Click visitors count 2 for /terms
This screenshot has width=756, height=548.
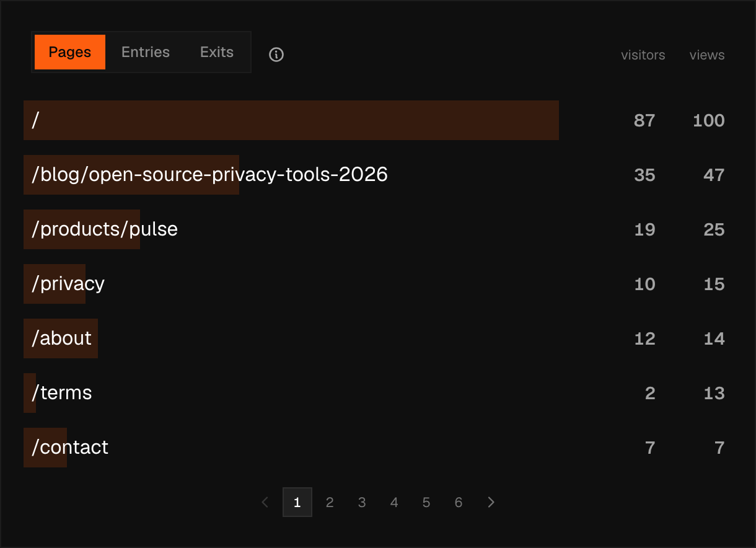click(x=650, y=393)
